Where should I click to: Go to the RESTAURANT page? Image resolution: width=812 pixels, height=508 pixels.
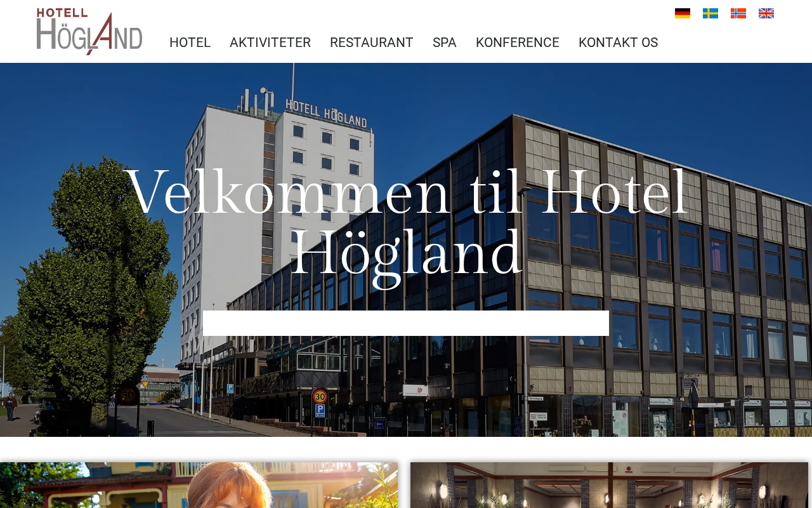(372, 43)
